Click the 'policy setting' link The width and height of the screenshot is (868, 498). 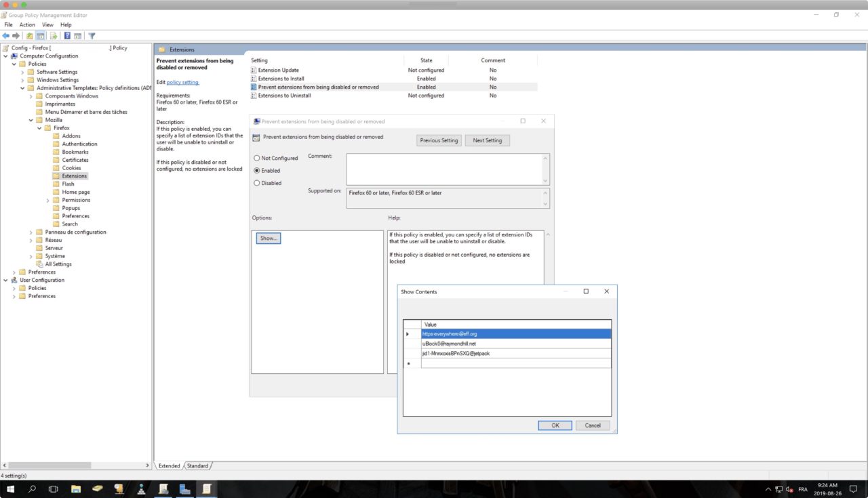pyautogui.click(x=182, y=82)
